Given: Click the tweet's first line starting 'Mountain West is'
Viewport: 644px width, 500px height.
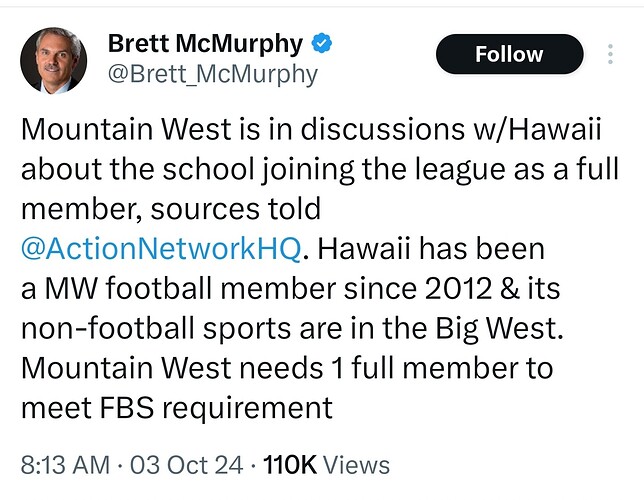Looking at the screenshot, I should click(311, 129).
